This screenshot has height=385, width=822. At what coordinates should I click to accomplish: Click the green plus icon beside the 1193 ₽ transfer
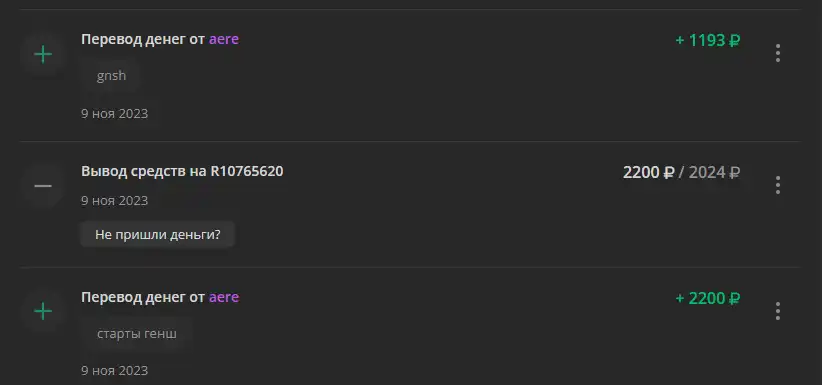tap(43, 54)
